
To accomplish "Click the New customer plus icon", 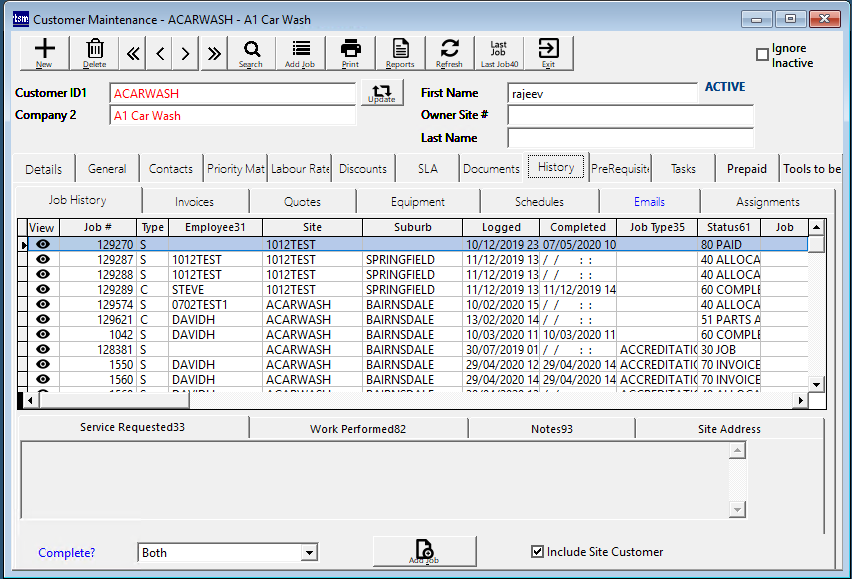I will point(44,52).
